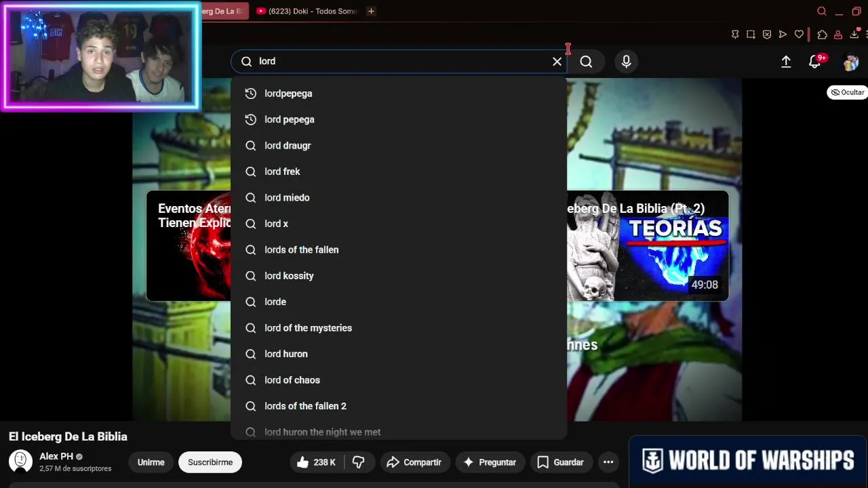Click the World of Warships banner ad
Viewport: 868px width, 488px height.
(x=748, y=461)
